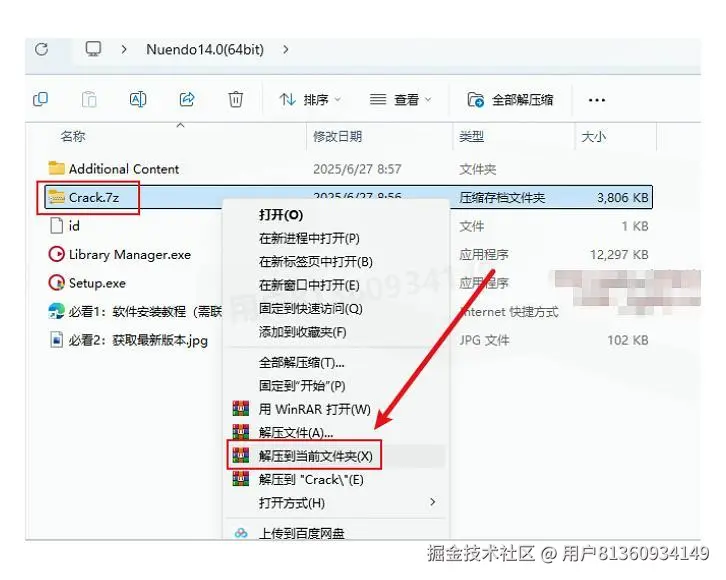
Task: Open the 查看 view dropdown
Action: [401, 100]
